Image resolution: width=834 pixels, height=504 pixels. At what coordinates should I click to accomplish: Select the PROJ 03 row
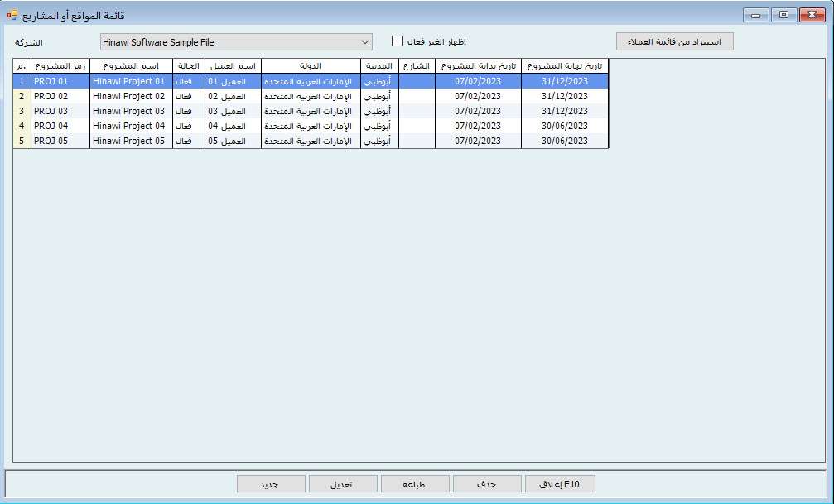point(60,111)
